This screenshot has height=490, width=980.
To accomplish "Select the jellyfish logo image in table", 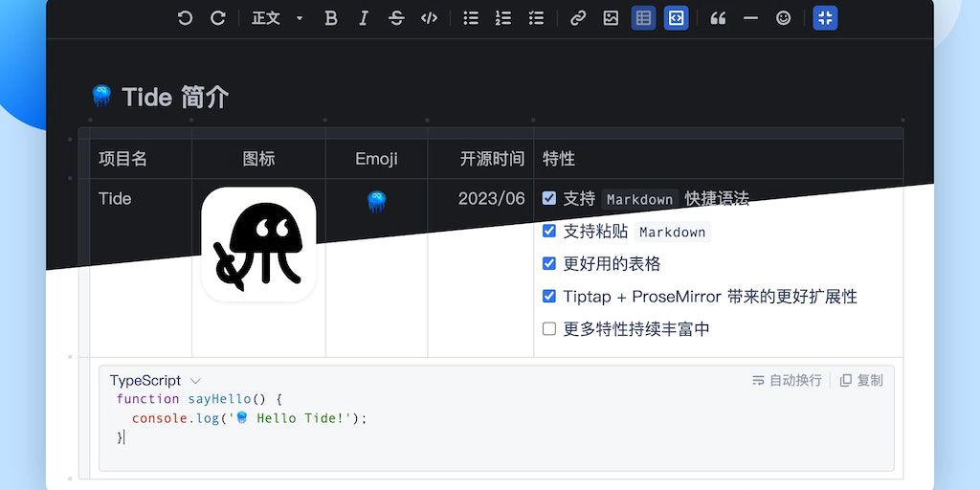I will point(258,244).
